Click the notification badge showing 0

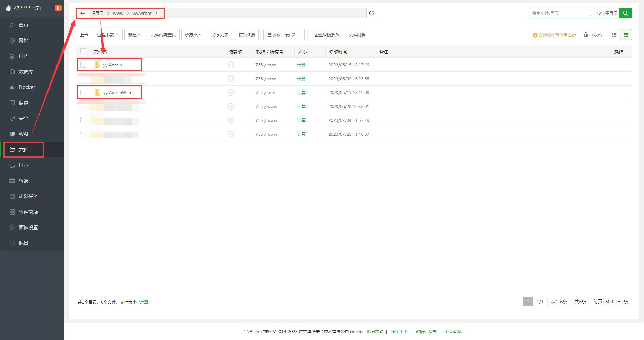pyautogui.click(x=58, y=8)
